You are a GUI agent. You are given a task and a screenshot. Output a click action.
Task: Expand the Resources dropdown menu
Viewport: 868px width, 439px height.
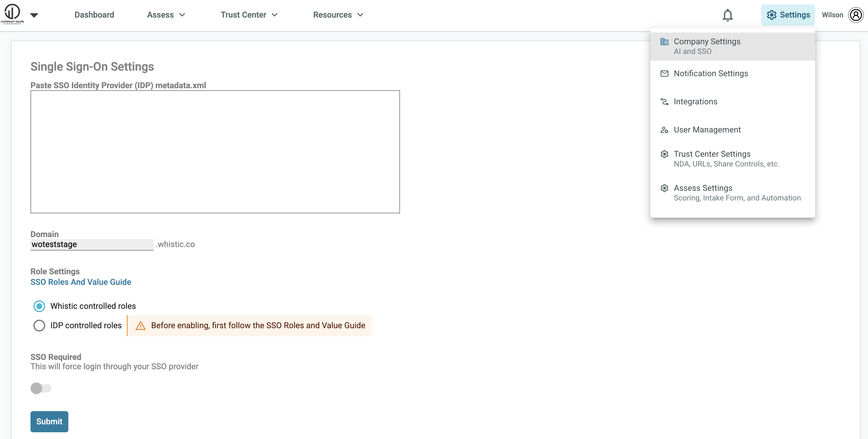click(338, 15)
